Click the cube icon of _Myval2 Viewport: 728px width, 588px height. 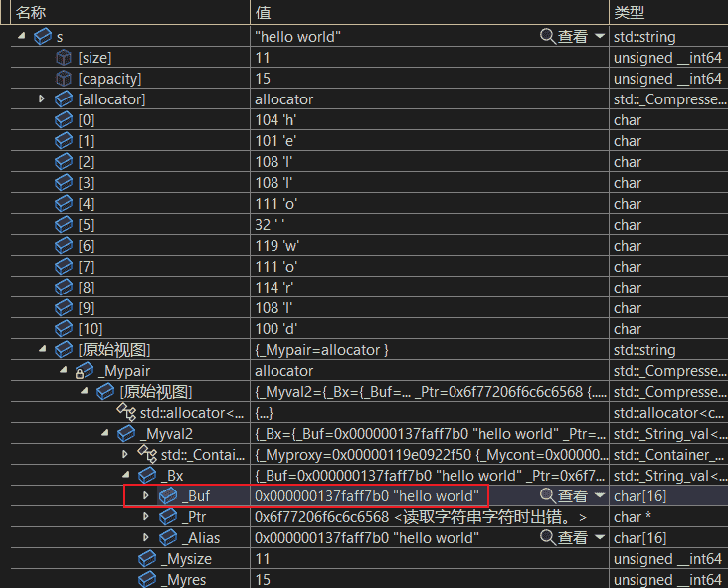pos(126,434)
